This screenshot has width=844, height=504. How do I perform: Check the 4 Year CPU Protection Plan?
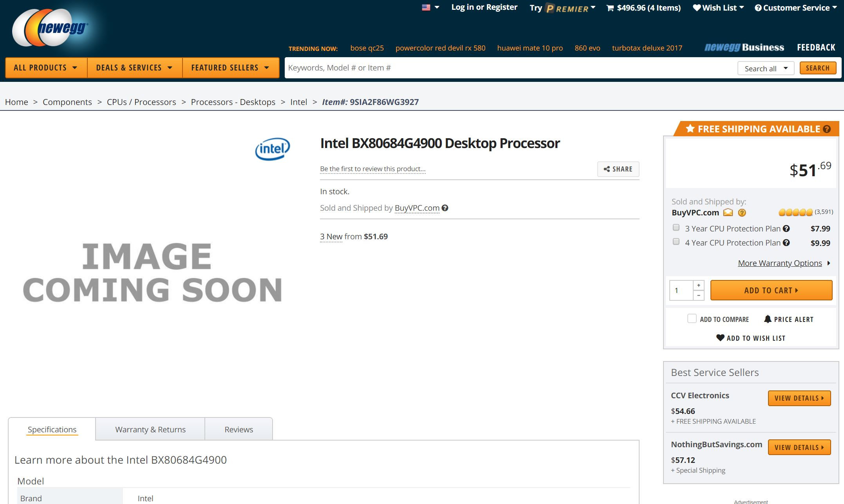676,242
